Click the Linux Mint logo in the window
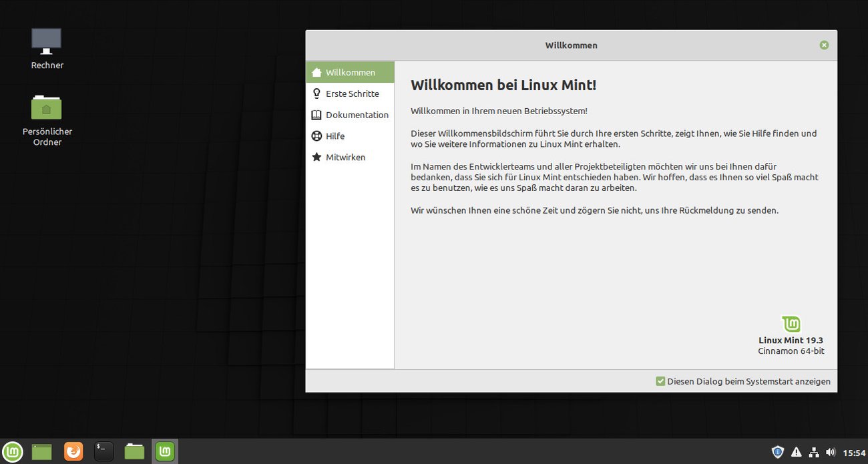 [791, 322]
